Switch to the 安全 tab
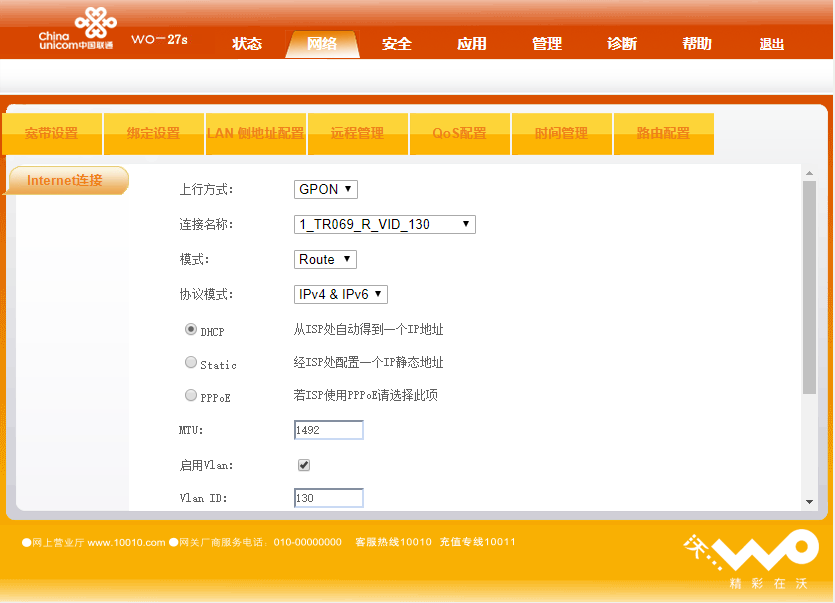The image size is (835, 603). 396,44
